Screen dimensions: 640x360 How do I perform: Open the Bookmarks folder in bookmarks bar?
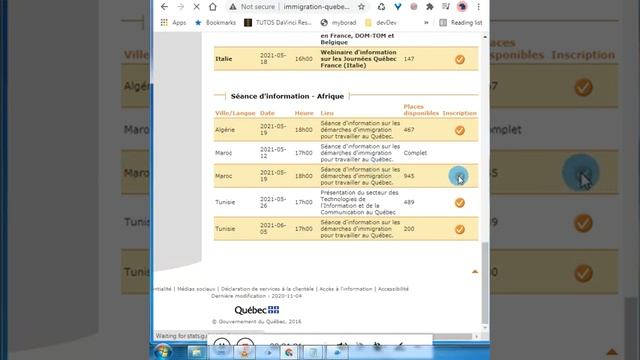[x=215, y=22]
